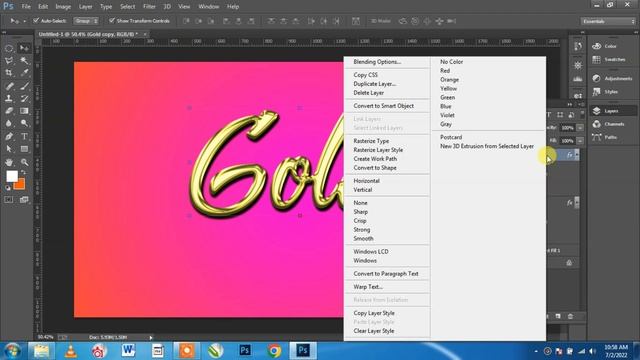Click the white foreground color swatch
This screenshot has height=360, width=640.
11,176
